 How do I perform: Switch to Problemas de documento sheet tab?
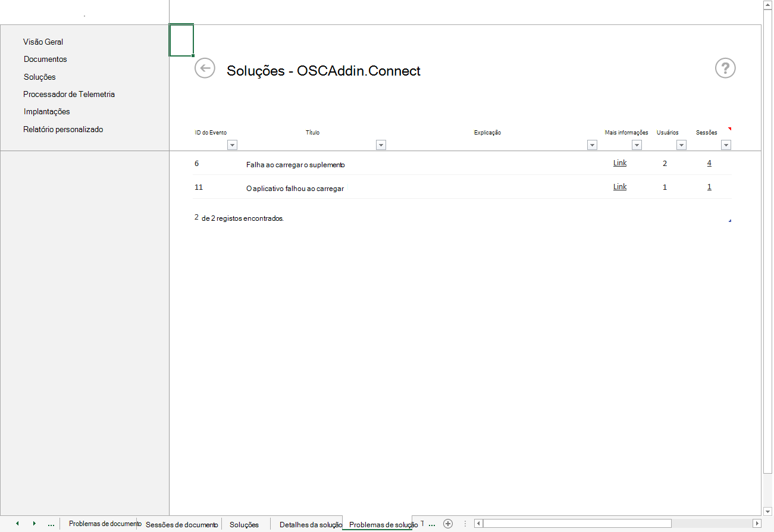pos(105,524)
